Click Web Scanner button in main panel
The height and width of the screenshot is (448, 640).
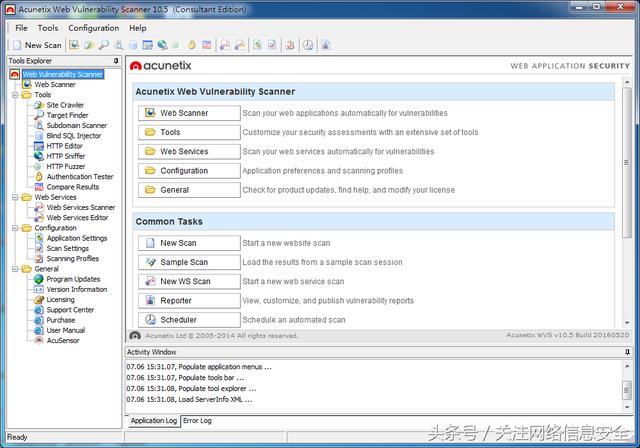point(189,113)
